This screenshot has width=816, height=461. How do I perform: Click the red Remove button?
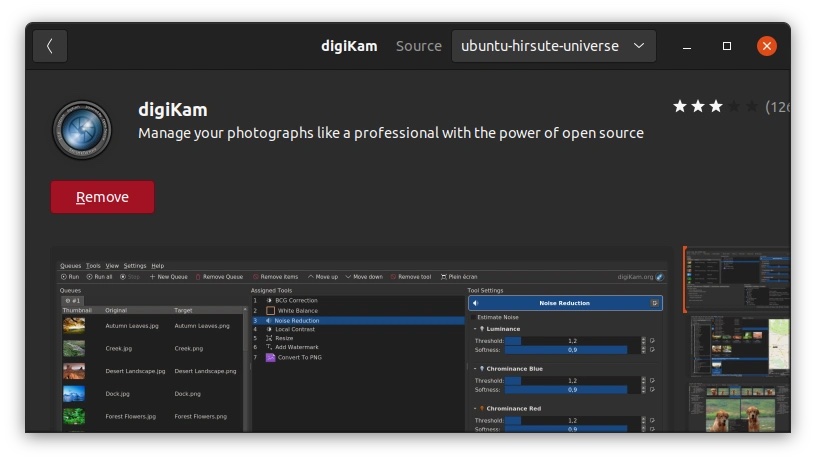103,197
